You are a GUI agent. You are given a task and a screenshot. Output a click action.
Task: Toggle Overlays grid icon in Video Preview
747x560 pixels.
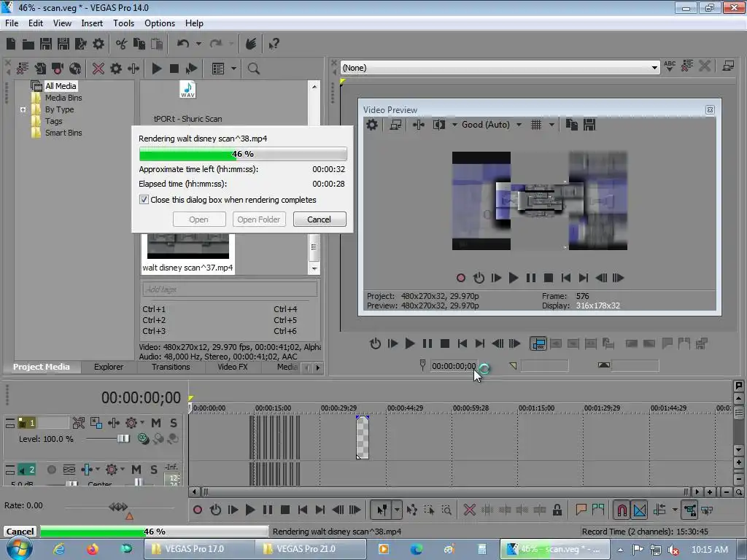[x=536, y=125]
